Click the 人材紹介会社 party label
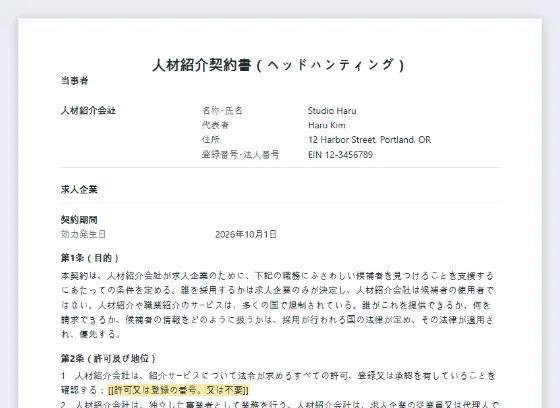 pos(88,110)
